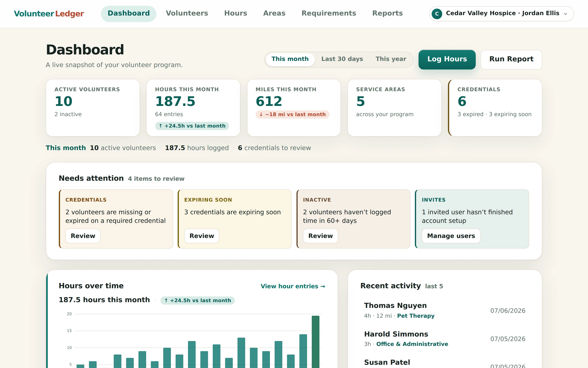Open the Service Areas stat card
This screenshot has height=368, width=588.
394,108
